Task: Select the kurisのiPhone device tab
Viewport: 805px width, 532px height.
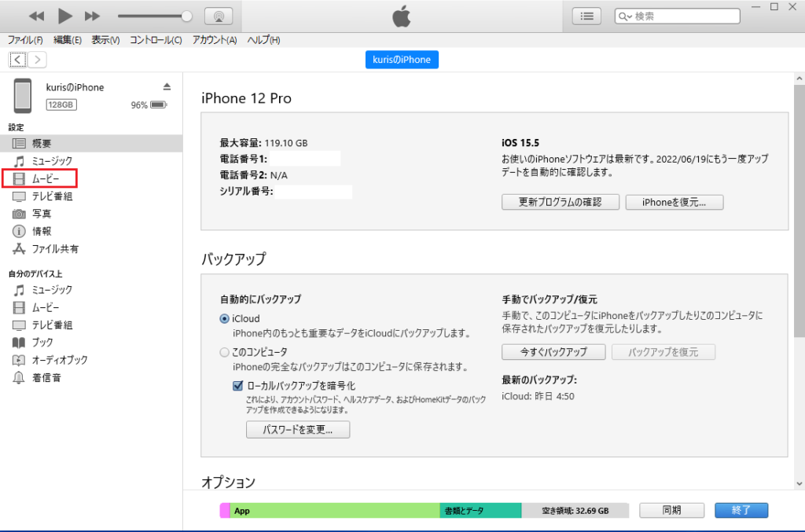Action: click(402, 60)
